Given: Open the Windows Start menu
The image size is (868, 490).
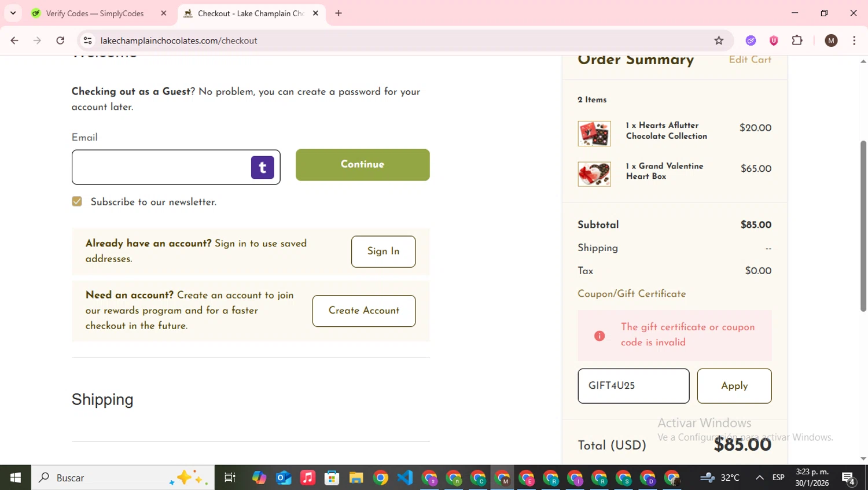Looking at the screenshot, I should click(x=16, y=478).
